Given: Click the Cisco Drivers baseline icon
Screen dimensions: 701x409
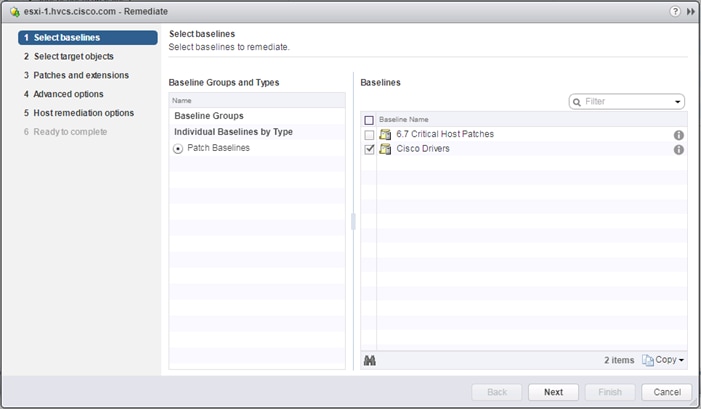Looking at the screenshot, I should [x=385, y=149].
